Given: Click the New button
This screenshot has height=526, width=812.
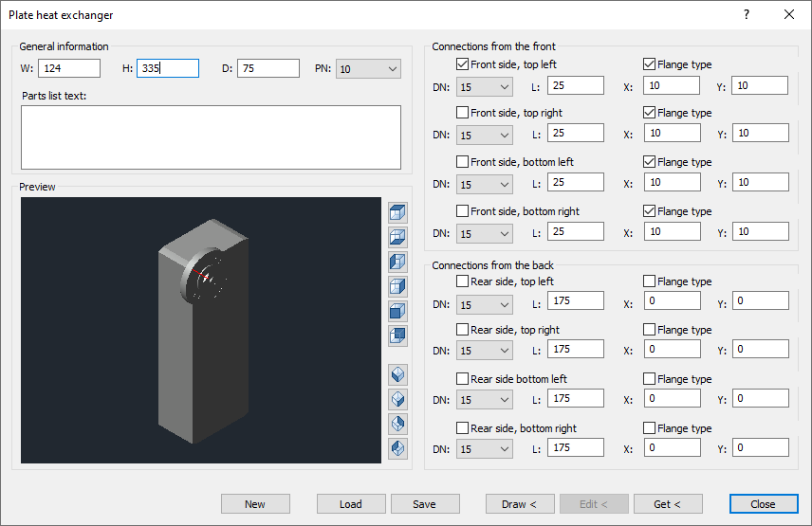Looking at the screenshot, I should pyautogui.click(x=255, y=504).
